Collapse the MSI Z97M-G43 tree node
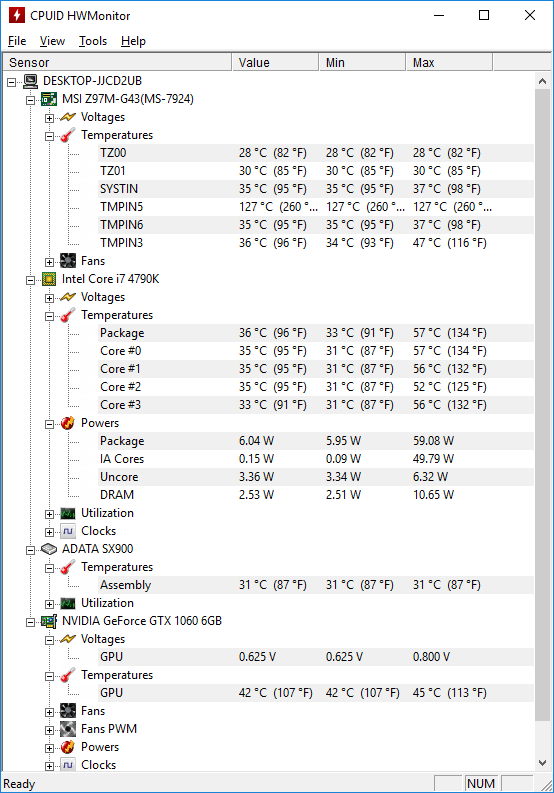 [x=30, y=100]
